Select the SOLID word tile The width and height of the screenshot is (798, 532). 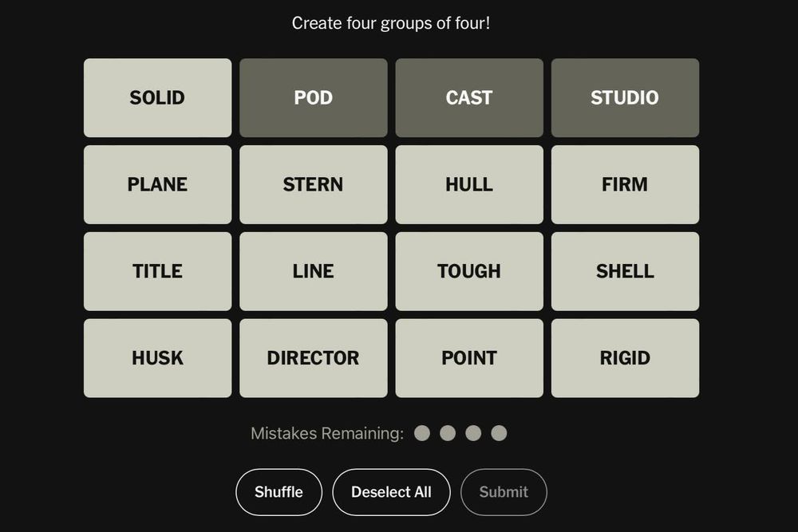click(157, 97)
